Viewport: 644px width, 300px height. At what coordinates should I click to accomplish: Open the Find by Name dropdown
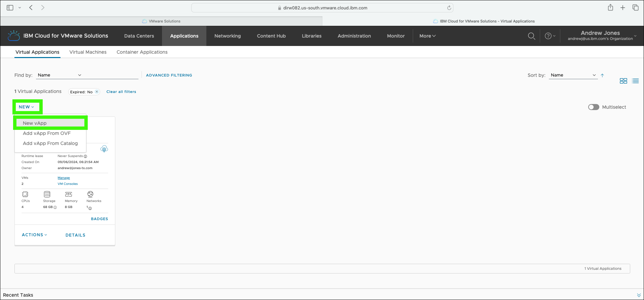click(59, 75)
